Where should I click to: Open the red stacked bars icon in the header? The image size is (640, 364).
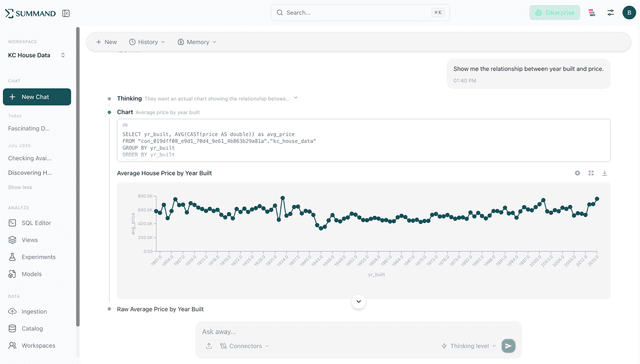[592, 13]
